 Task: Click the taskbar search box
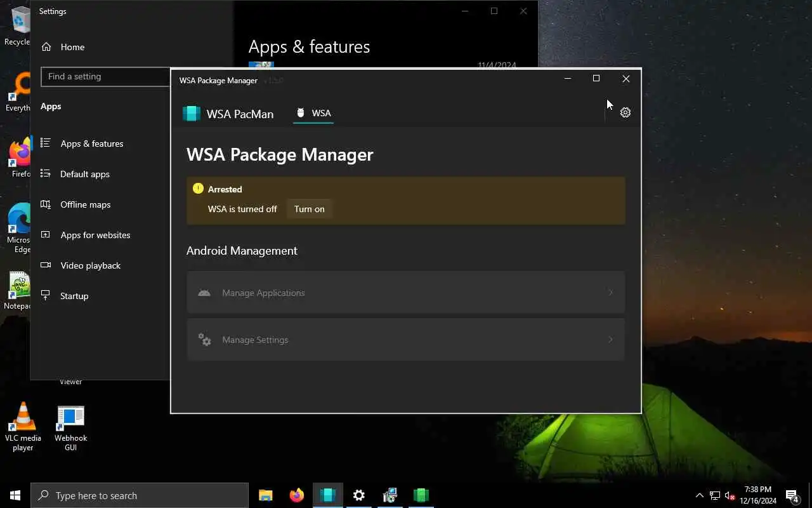[x=140, y=495]
